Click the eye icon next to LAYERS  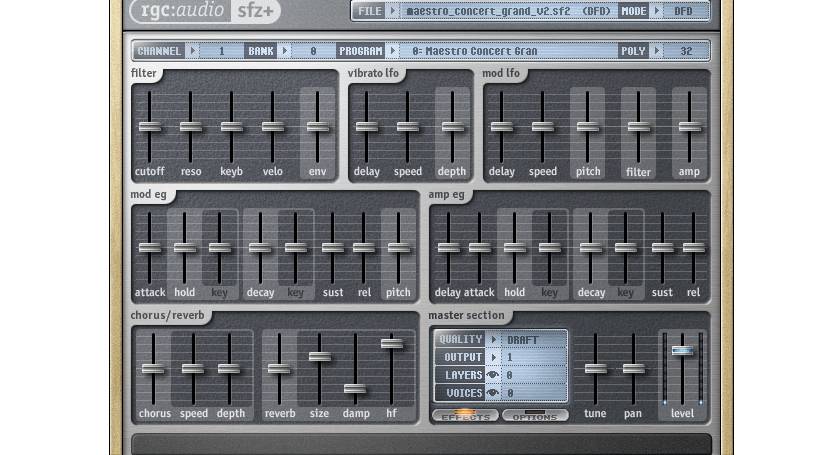pyautogui.click(x=493, y=375)
